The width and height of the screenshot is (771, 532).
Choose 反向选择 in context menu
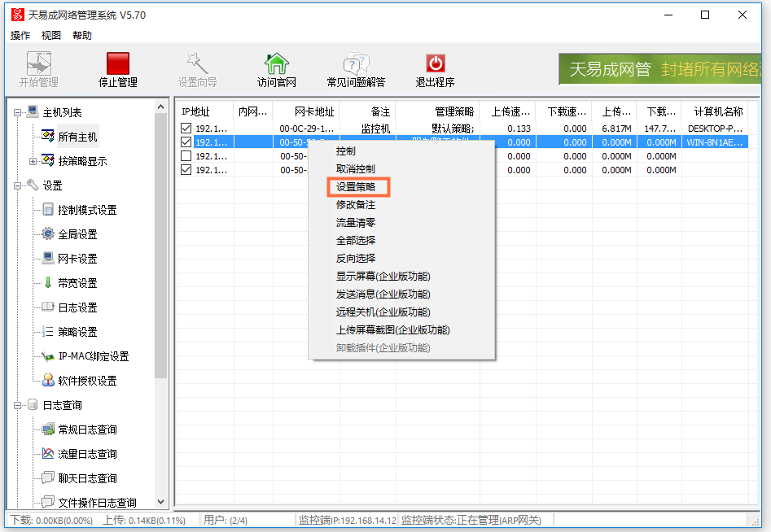point(401,258)
